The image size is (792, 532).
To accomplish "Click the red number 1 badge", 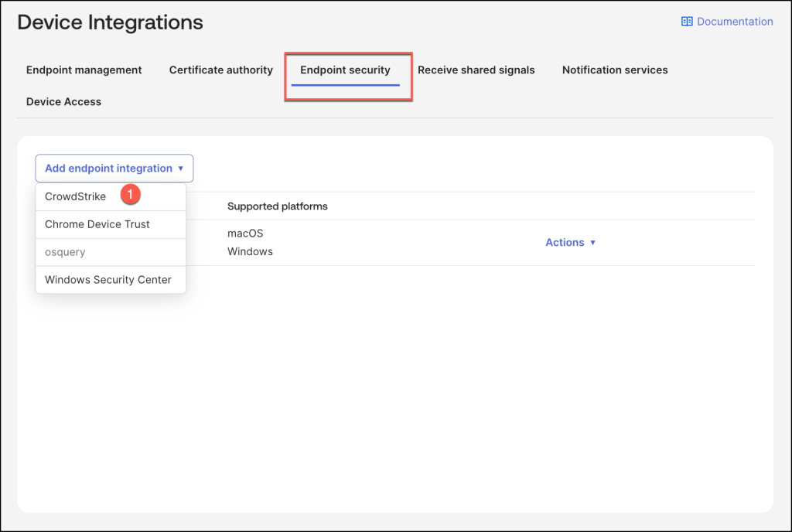I will point(130,196).
